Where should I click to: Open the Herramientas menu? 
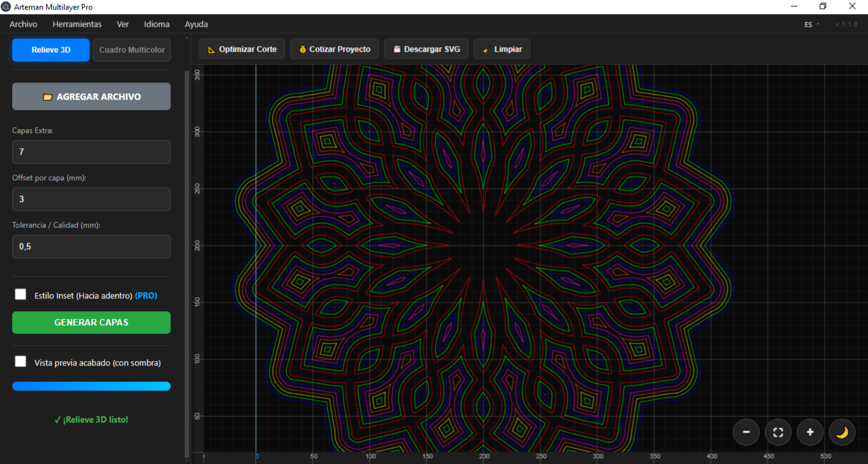(77, 24)
